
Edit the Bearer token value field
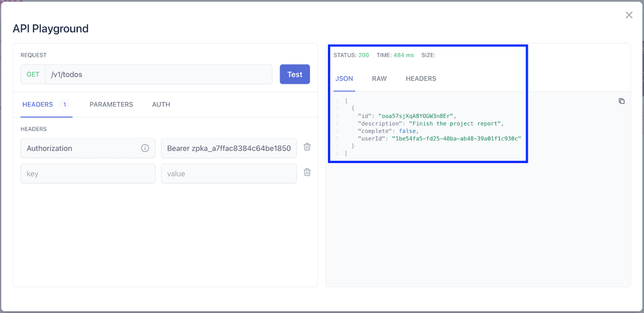tap(229, 148)
